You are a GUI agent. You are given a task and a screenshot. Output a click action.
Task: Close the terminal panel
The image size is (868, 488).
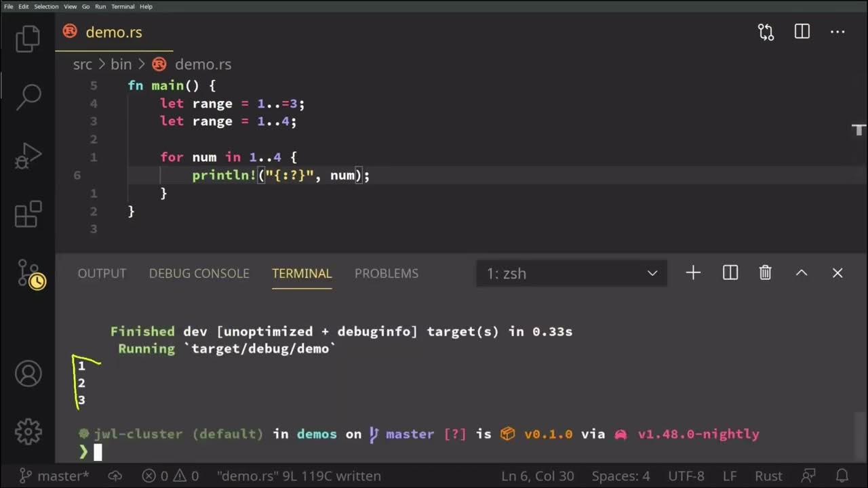(837, 273)
